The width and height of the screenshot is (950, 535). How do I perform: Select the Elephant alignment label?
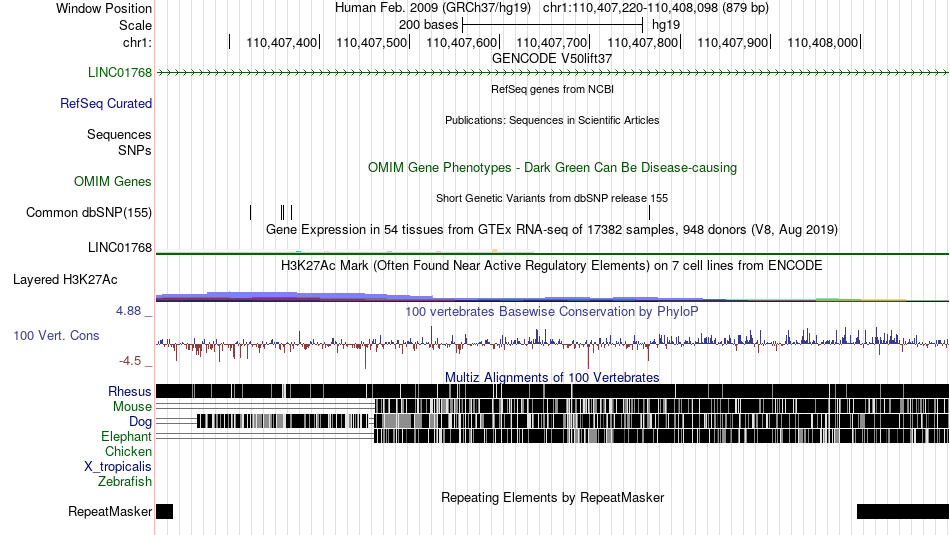(127, 437)
